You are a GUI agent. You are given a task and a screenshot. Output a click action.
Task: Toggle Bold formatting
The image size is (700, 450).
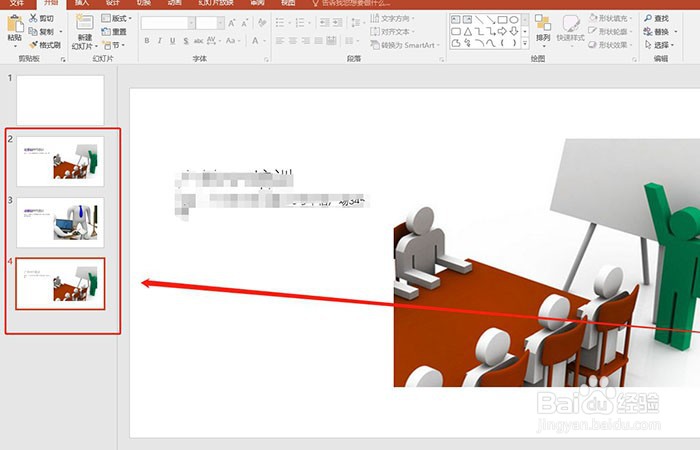point(146,41)
